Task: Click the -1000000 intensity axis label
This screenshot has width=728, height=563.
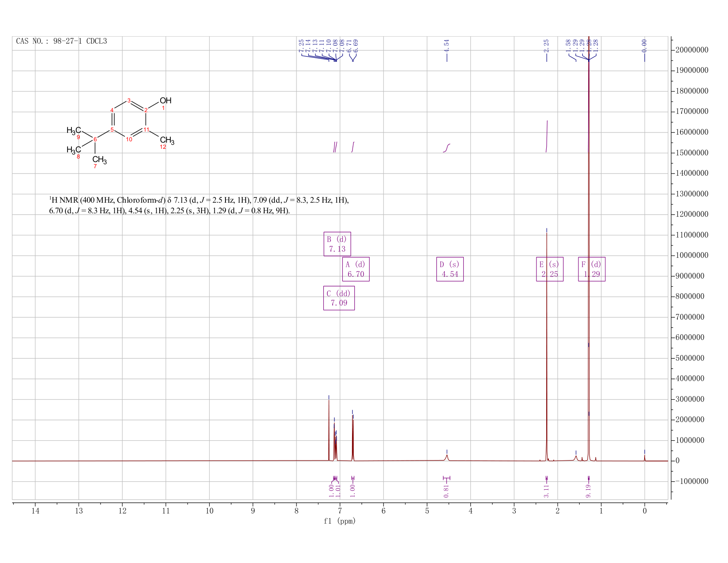Action: click(690, 481)
